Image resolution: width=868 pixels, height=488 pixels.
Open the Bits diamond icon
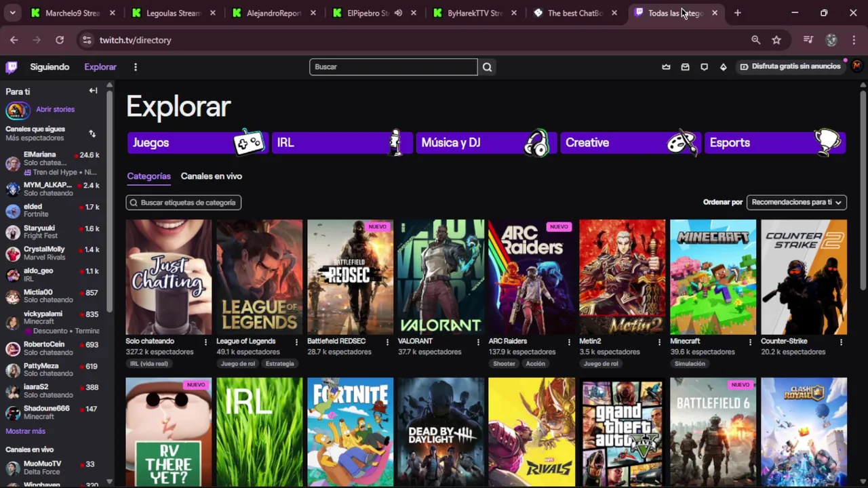(x=723, y=66)
